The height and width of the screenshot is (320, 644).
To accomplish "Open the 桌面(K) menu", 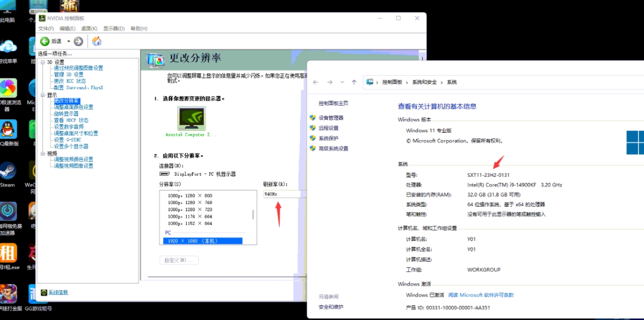I will 89,28.
